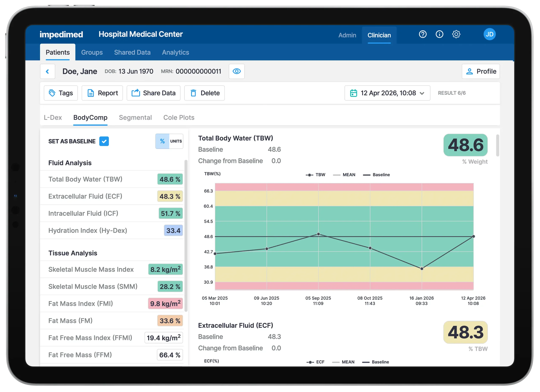The height and width of the screenshot is (392, 540).
Task: Toggle the MEAN legend in TBW chart
Action: [x=344, y=175]
